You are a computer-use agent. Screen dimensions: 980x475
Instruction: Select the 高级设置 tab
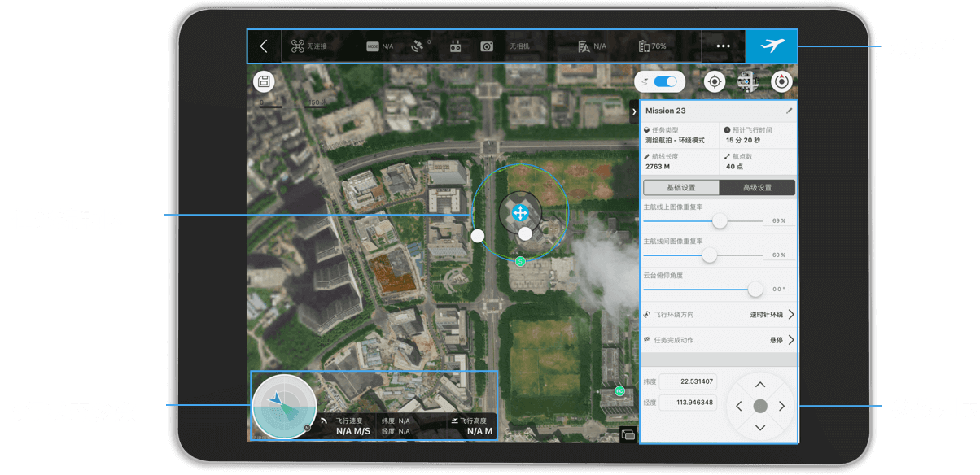point(757,187)
